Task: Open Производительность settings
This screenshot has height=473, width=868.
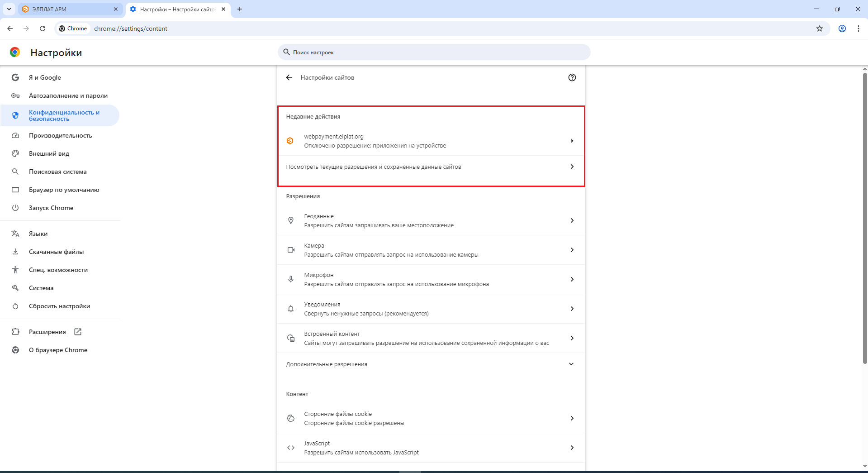Action: [60, 135]
